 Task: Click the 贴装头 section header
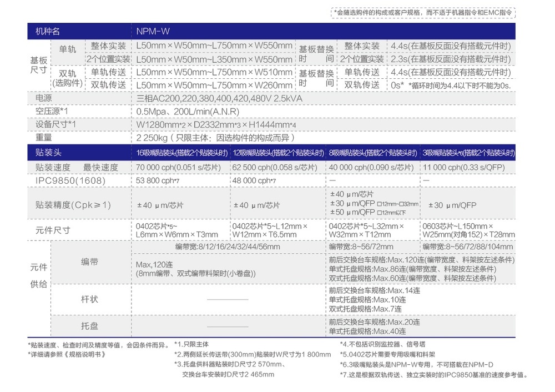click(48, 152)
